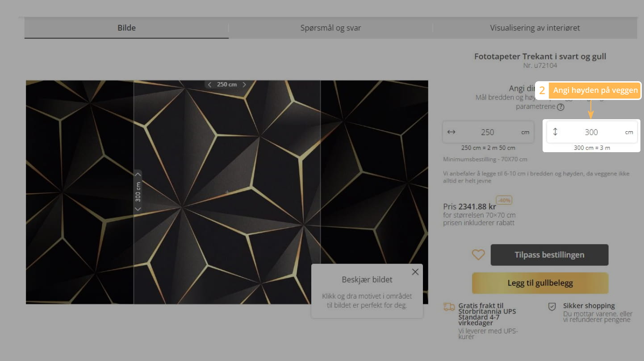Click the -40% discount badge
The width and height of the screenshot is (644, 361).
pyautogui.click(x=504, y=200)
